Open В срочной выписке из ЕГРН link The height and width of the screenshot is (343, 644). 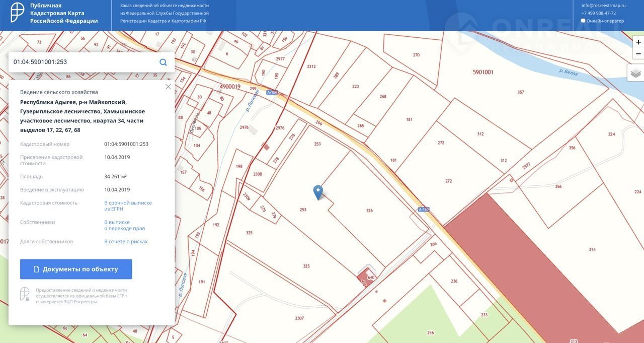click(128, 205)
